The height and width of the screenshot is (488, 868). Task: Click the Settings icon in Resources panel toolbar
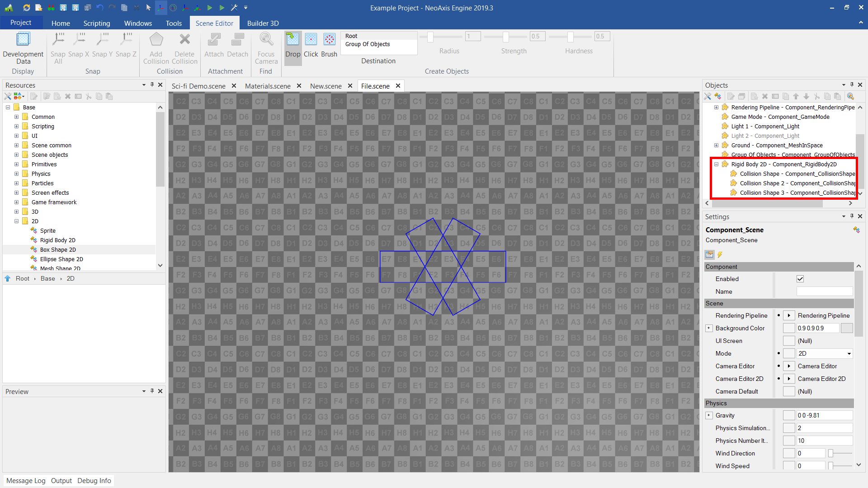tap(7, 96)
